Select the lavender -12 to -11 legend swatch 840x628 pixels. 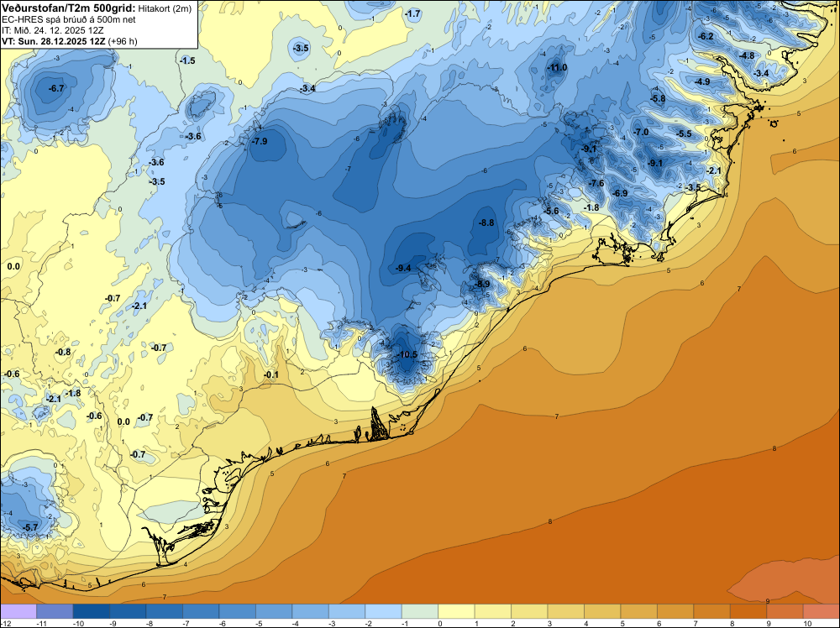pos(18,611)
